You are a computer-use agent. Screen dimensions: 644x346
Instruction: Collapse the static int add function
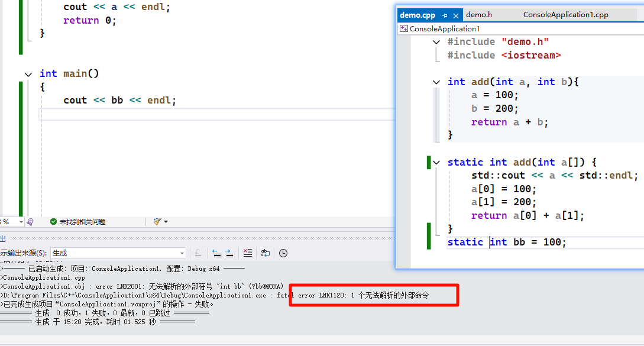pyautogui.click(x=436, y=162)
